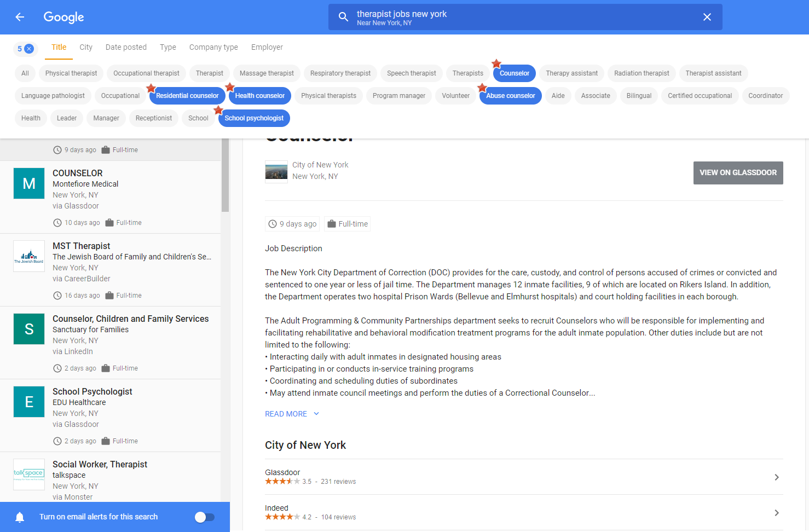This screenshot has width=809, height=532.
Task: Click VIEW ON GLASSDOOR button
Action: point(738,172)
